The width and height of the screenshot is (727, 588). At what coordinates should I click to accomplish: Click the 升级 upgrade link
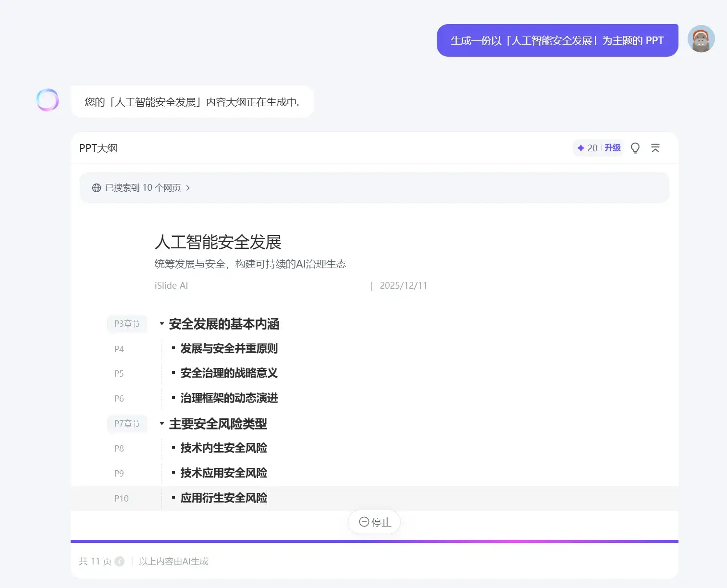[x=612, y=148]
